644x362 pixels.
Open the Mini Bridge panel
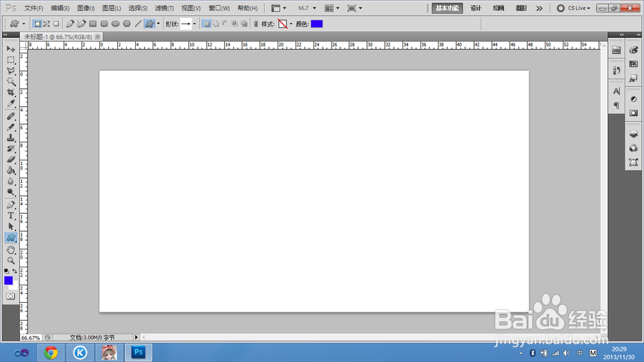[616, 50]
